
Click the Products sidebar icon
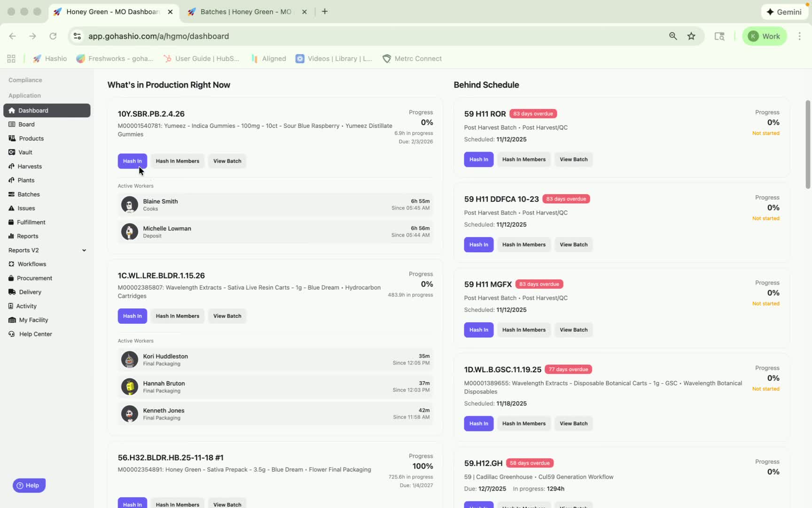(12, 138)
